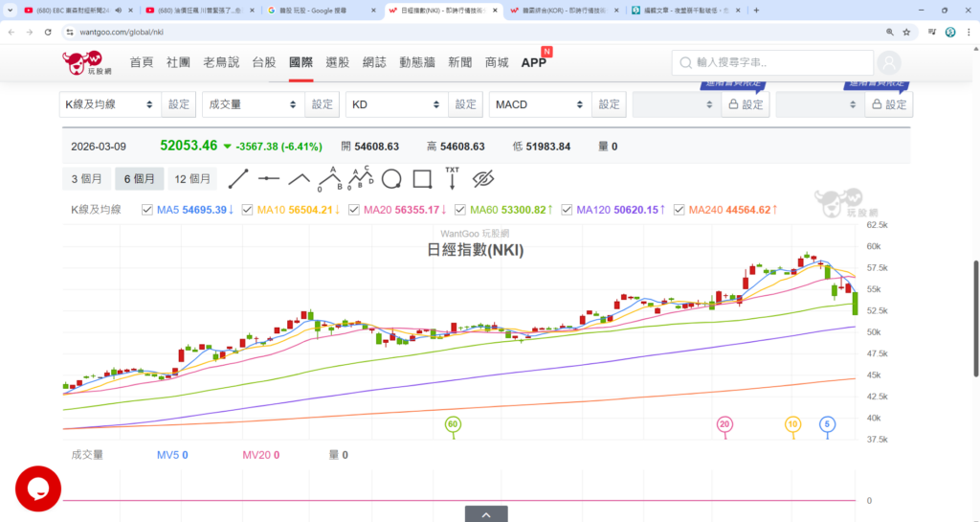Switch to the 3 個月 time range
Image resolution: width=980 pixels, height=522 pixels.
[86, 179]
